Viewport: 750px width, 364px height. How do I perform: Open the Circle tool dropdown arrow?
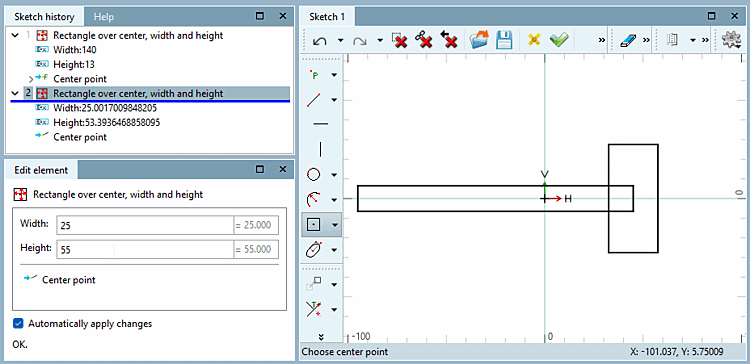334,175
